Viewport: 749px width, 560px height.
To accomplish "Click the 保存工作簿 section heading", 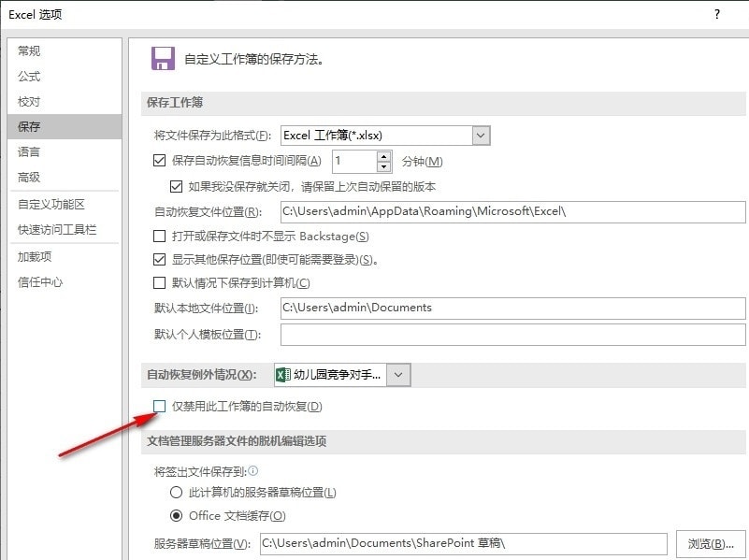I will coord(175,102).
